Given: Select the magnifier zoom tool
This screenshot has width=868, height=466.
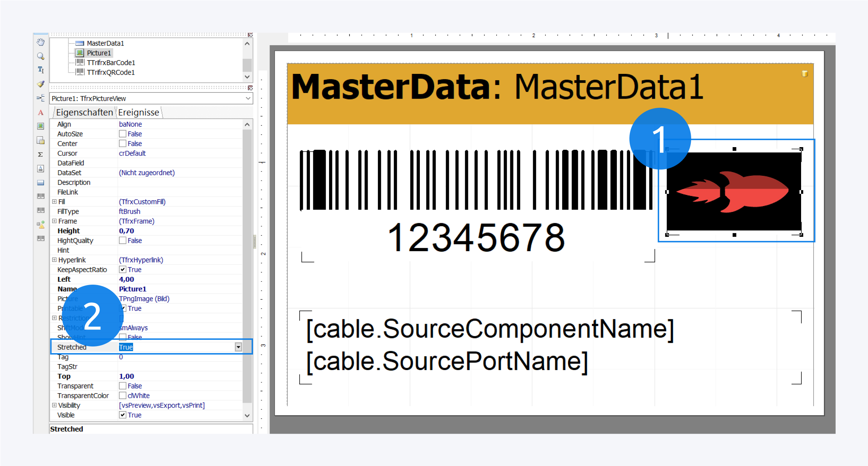Looking at the screenshot, I should [41, 56].
